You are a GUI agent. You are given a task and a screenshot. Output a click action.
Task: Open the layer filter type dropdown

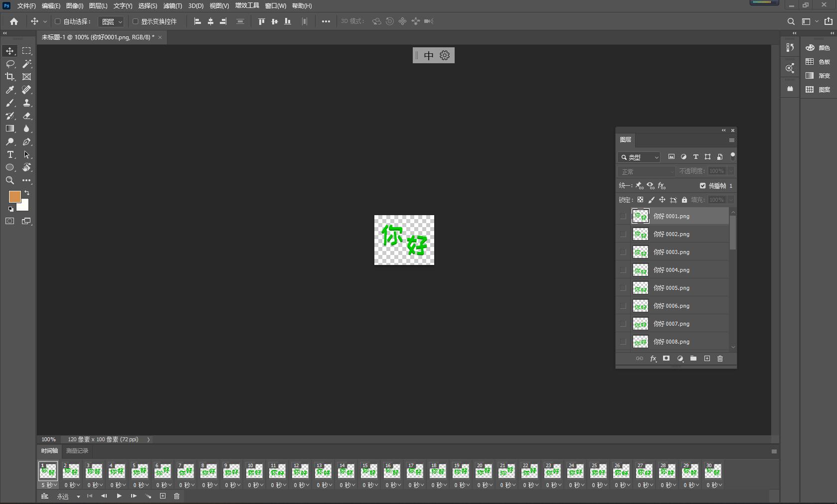tap(639, 157)
